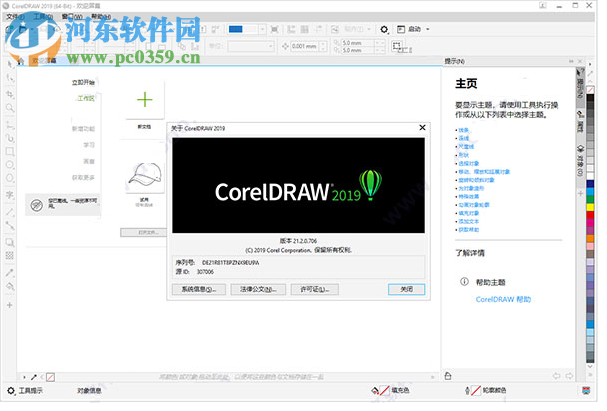The image size is (607, 411).
Task: Select the Freehand drawing tool
Action: coord(10,125)
